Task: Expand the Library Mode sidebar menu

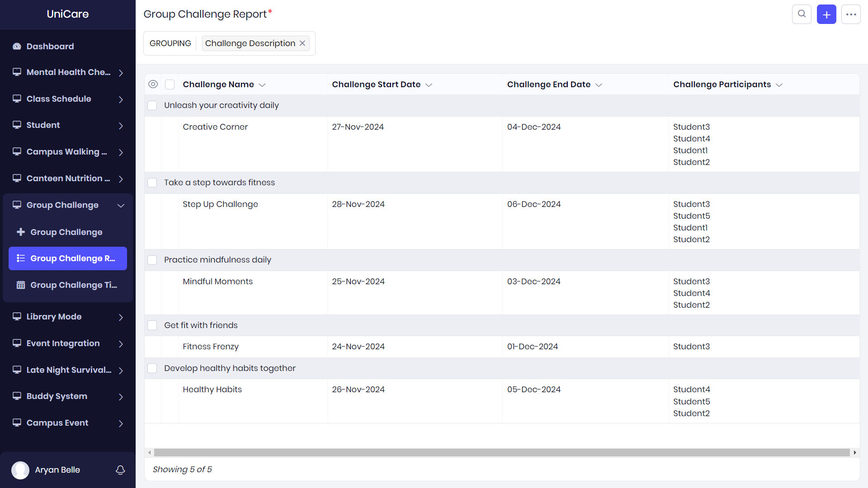Action: 68,317
